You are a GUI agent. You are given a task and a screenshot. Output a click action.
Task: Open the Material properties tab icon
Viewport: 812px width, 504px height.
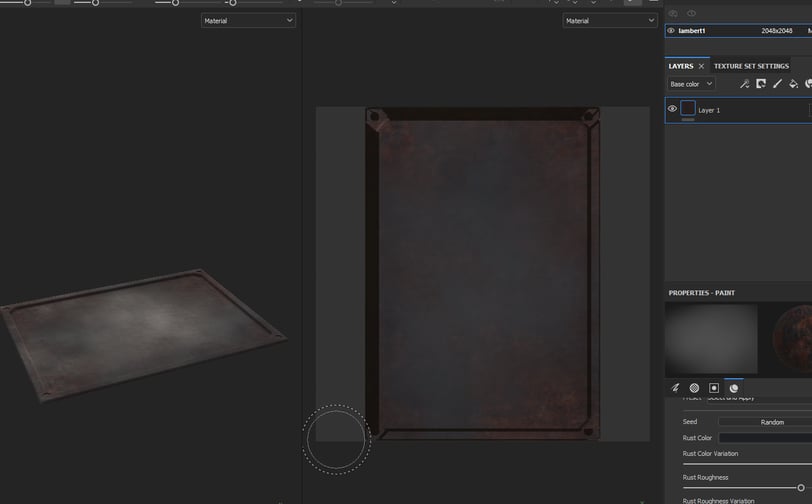pos(734,388)
